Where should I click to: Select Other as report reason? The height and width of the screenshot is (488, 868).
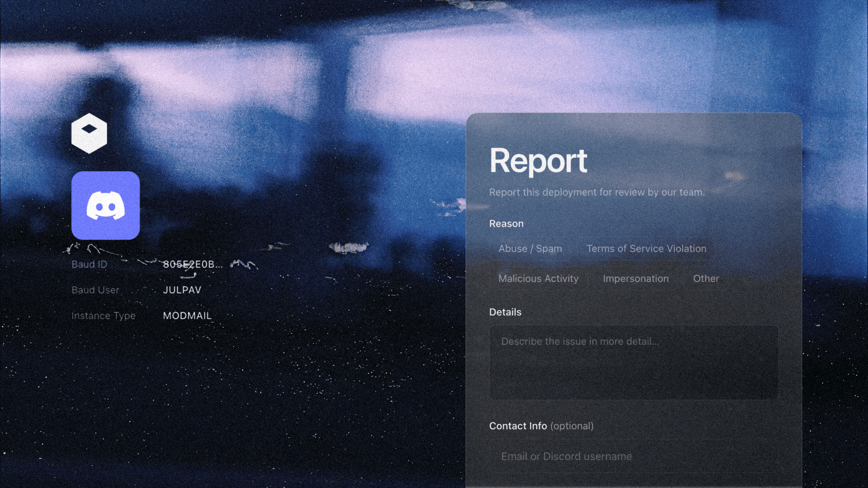(x=706, y=279)
